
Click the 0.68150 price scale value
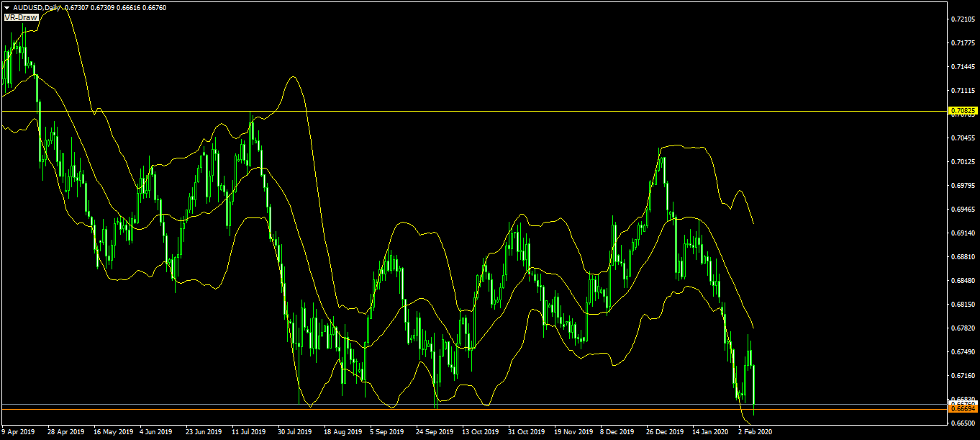(x=963, y=304)
